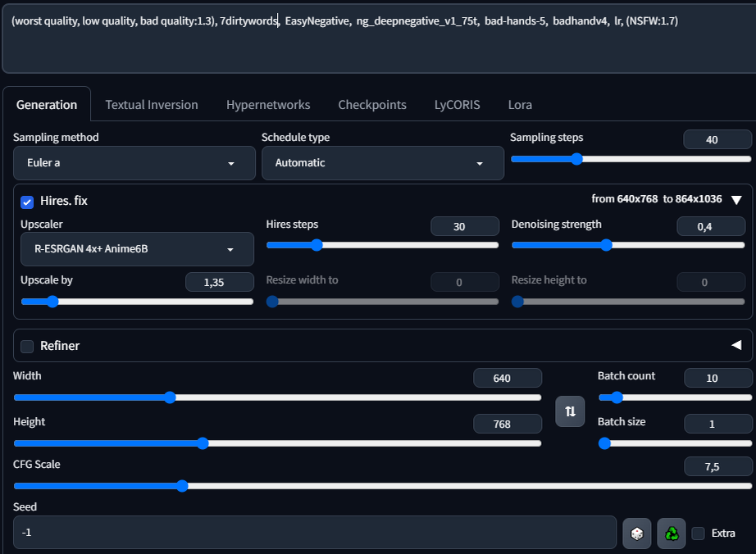Click the Resize width to value field
The width and height of the screenshot is (756, 554).
coord(465,282)
